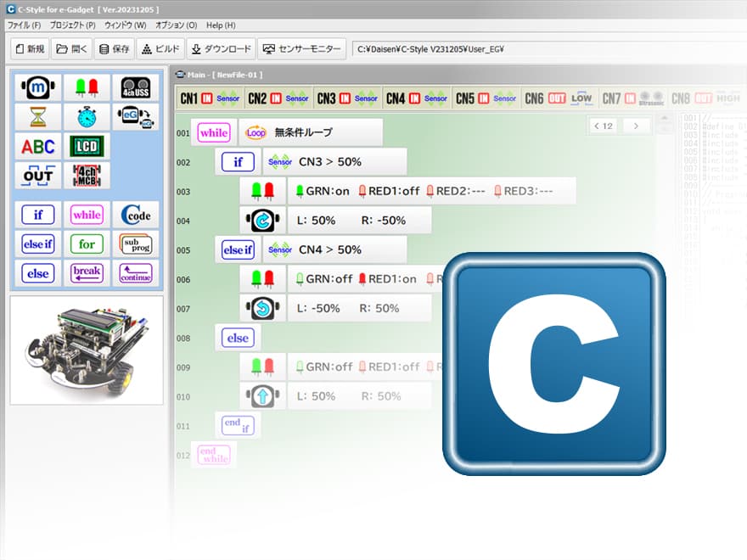Click the else block on line 008
The image size is (747, 560).
[x=239, y=338]
